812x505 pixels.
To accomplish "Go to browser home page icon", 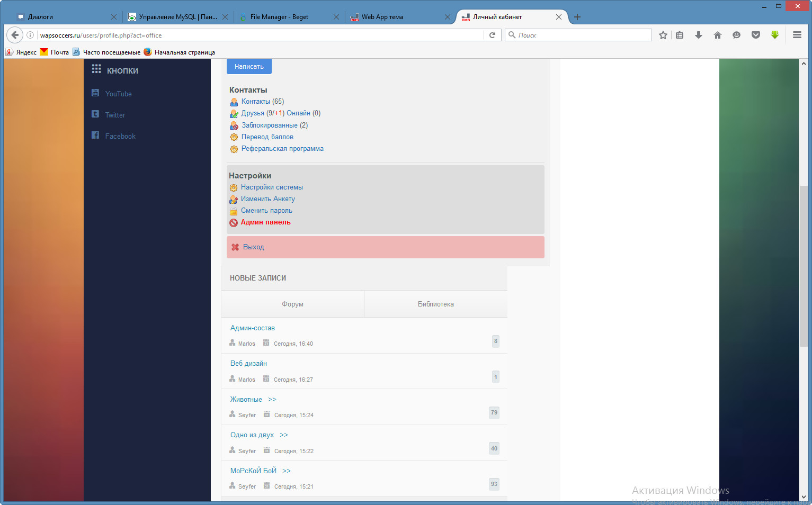I will (717, 35).
